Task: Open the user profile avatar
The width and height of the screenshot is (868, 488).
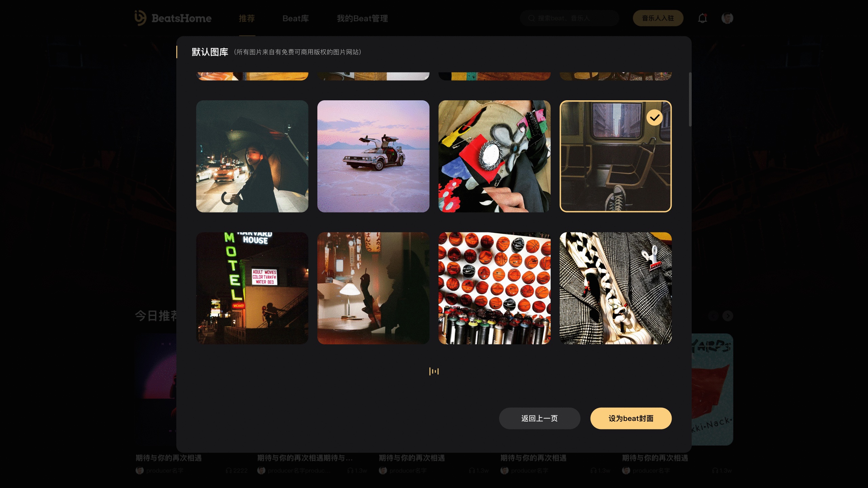Action: 727,18
